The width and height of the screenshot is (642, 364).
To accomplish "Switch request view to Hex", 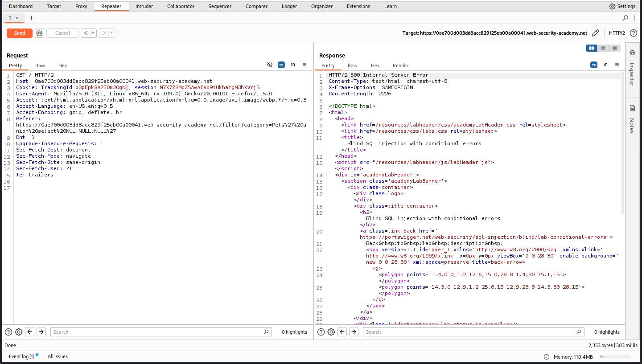I will [x=63, y=65].
